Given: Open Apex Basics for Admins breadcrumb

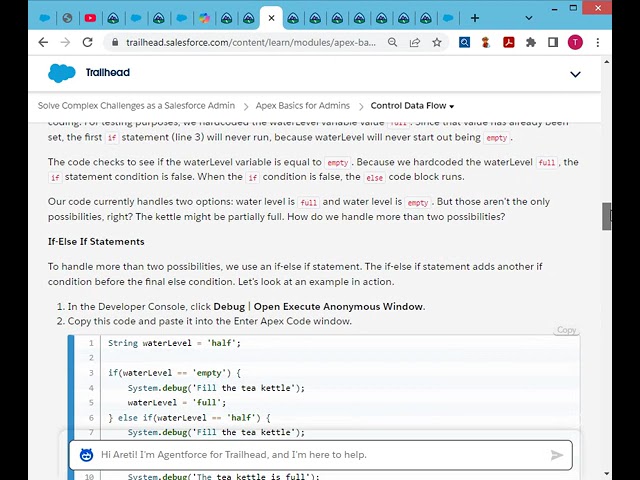Looking at the screenshot, I should (302, 106).
